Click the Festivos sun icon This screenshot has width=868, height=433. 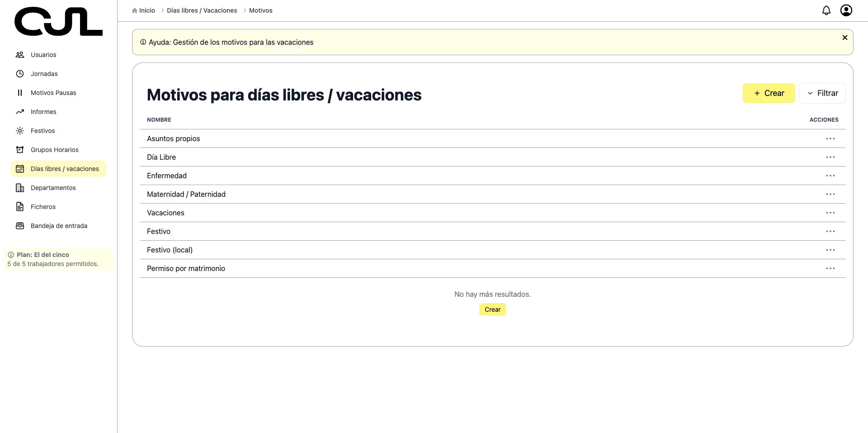pos(20,131)
